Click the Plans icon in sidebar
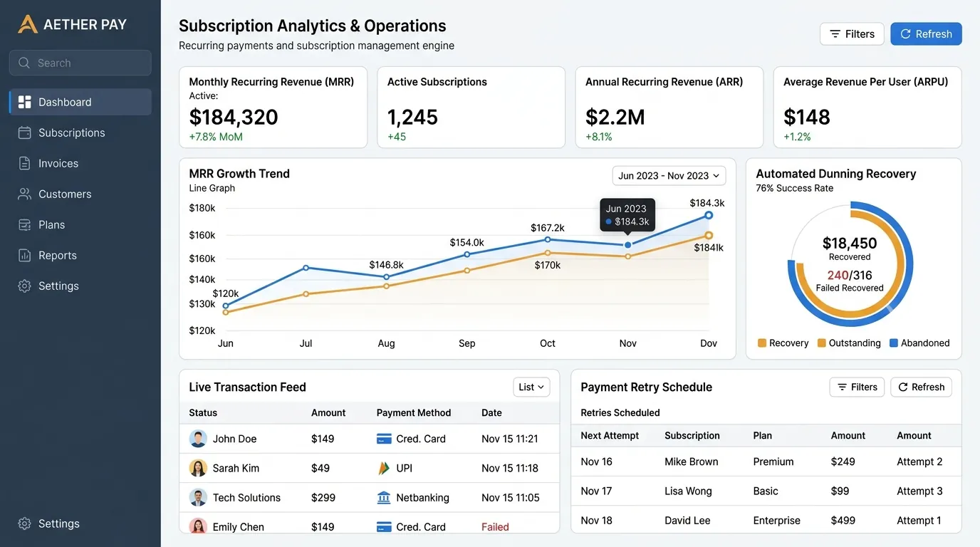This screenshot has height=547, width=980. (x=25, y=224)
